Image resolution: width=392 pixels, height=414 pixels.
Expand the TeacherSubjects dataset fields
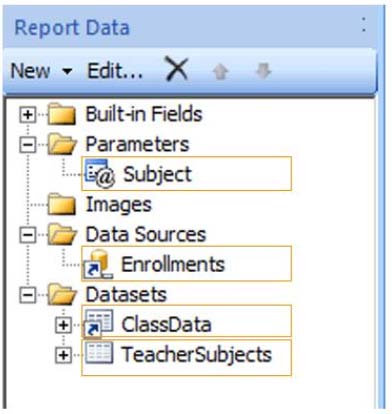(x=63, y=355)
